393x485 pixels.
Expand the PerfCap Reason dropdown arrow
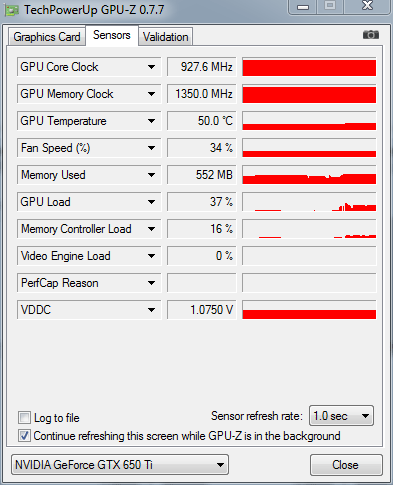[x=151, y=283]
